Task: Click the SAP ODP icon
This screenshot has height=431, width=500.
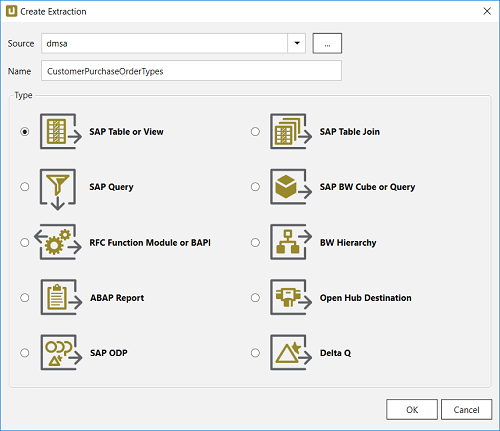Action: pyautogui.click(x=61, y=353)
